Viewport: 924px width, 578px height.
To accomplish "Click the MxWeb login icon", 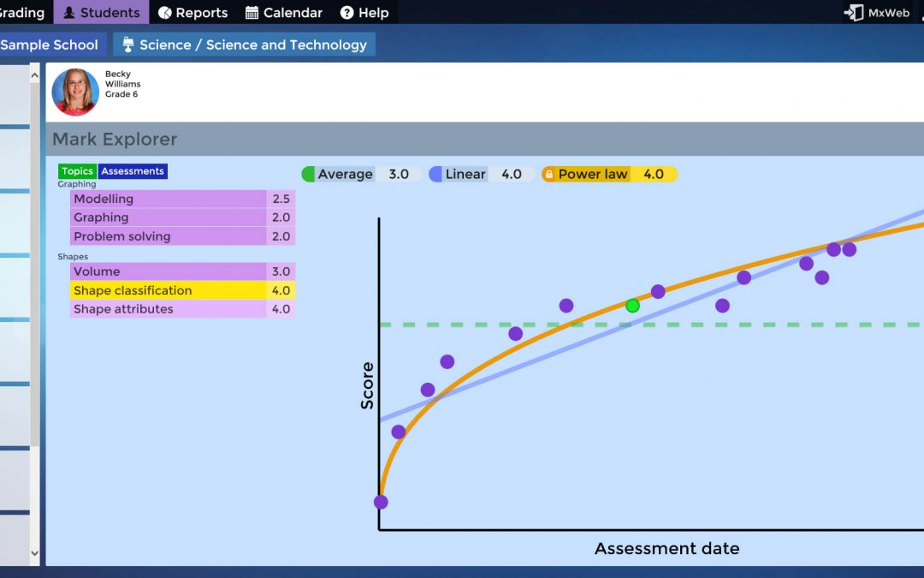I will click(x=853, y=13).
